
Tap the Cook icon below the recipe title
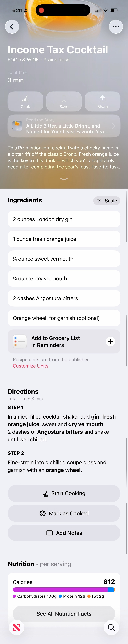pyautogui.click(x=25, y=101)
